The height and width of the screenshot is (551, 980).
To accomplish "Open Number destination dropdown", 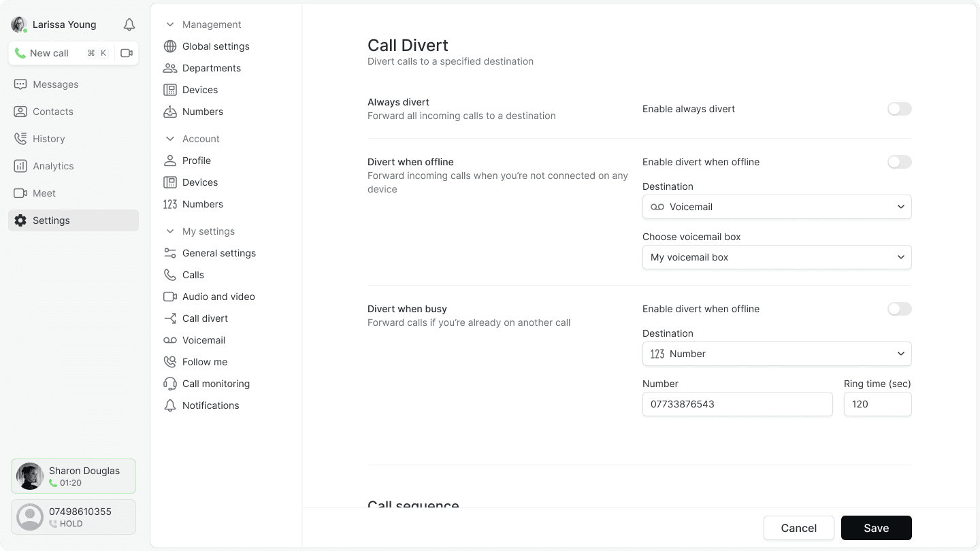I will (x=777, y=354).
